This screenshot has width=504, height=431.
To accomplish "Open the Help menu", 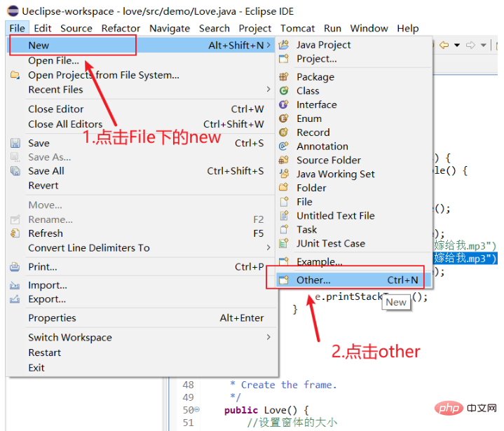I will tap(407, 28).
